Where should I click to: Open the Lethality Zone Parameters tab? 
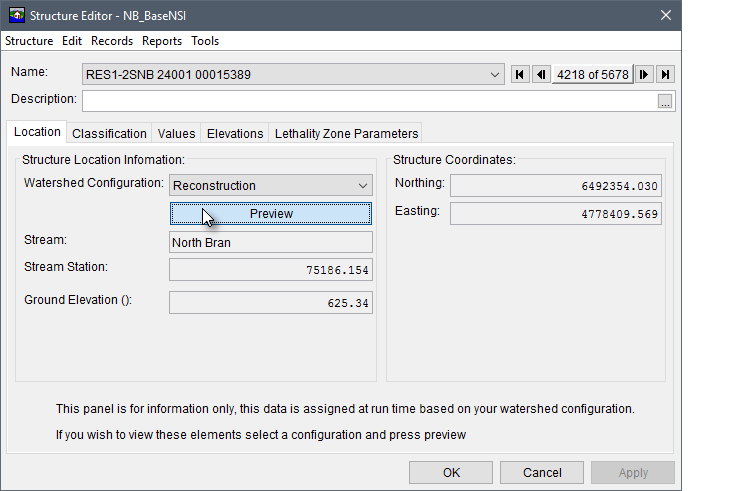(346, 134)
